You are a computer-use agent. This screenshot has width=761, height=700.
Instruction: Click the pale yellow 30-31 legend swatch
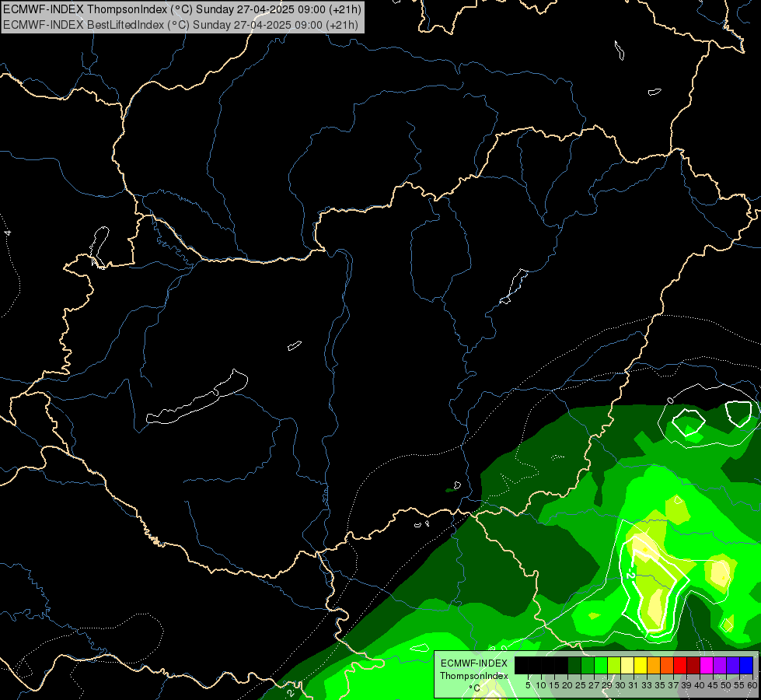pyautogui.click(x=627, y=665)
